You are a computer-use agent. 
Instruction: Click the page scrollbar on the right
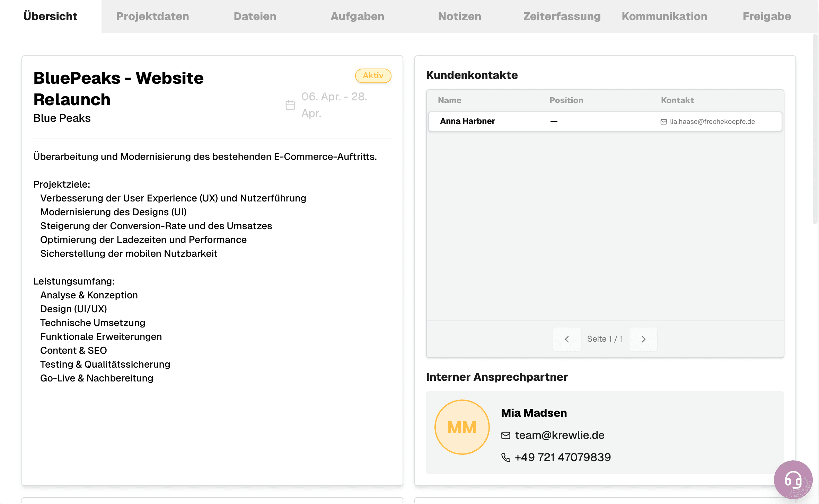point(815,129)
